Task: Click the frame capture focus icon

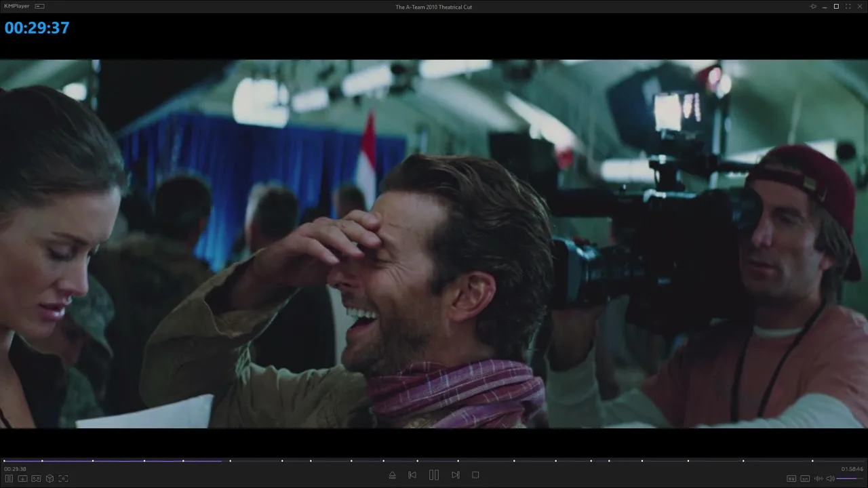Action: [63, 479]
